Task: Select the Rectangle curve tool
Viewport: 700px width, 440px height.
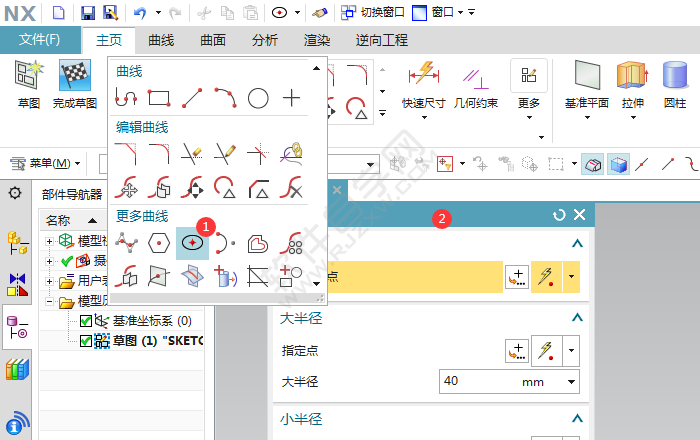Action: tap(158, 98)
